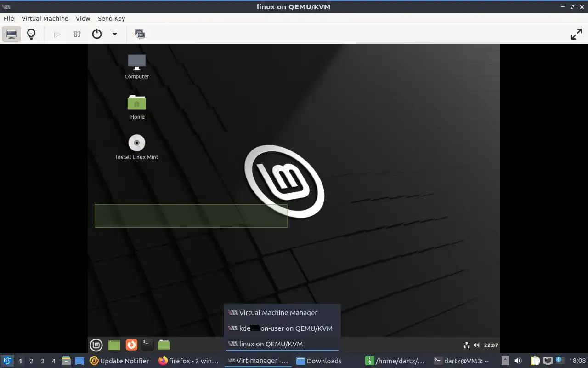Click the power Shut Down icon
Viewport: 588px width, 368px height.
click(97, 34)
